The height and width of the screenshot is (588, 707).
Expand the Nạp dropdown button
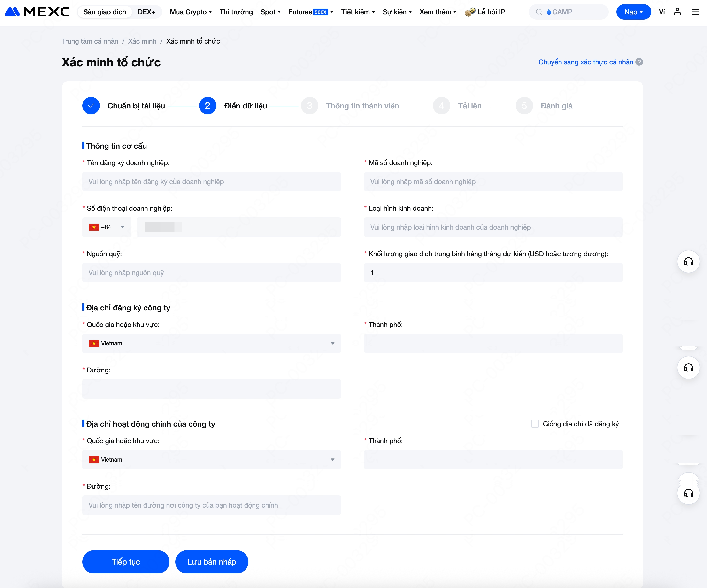633,12
